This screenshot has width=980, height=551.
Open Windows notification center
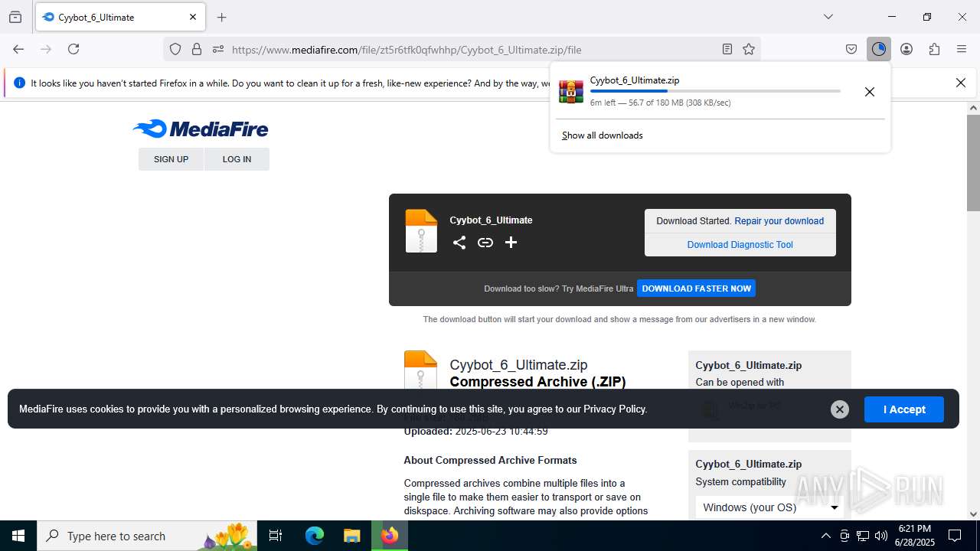point(955,536)
